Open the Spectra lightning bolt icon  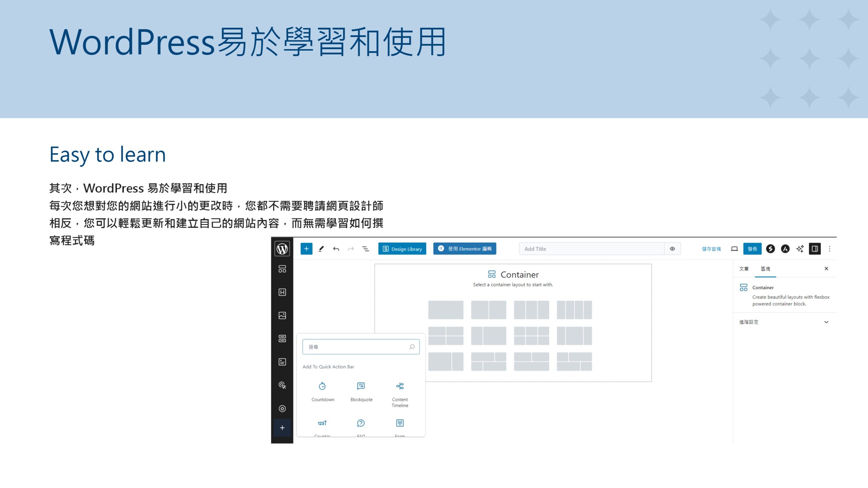click(770, 249)
